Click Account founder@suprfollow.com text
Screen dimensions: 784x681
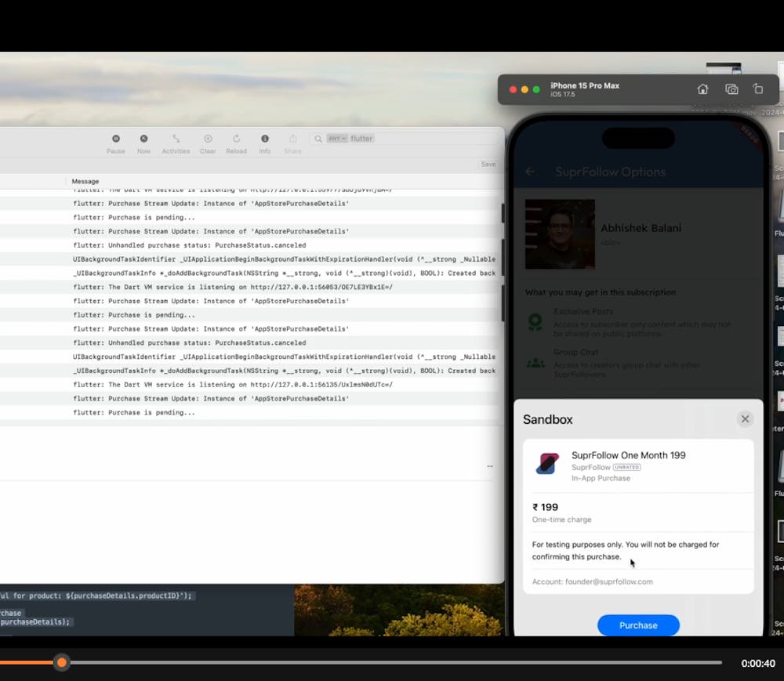tap(592, 581)
